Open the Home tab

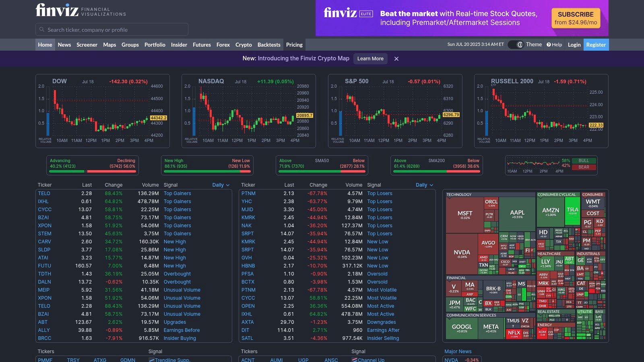[45, 45]
